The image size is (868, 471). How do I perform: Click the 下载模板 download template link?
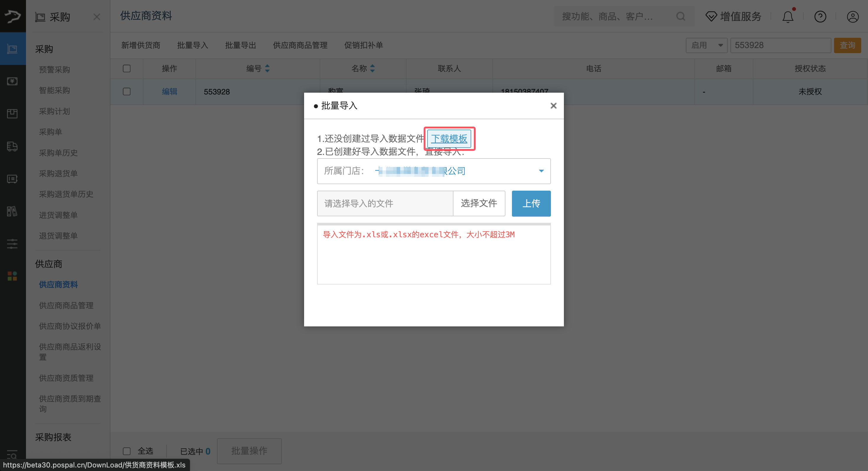[449, 138]
